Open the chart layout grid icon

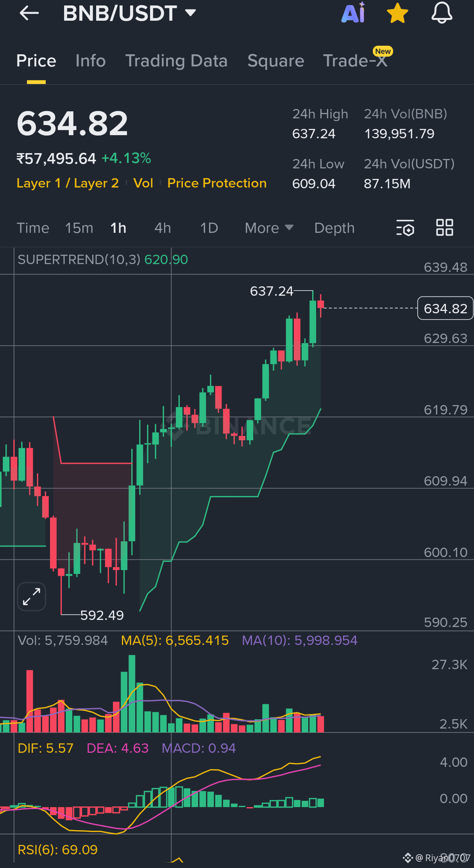(445, 227)
